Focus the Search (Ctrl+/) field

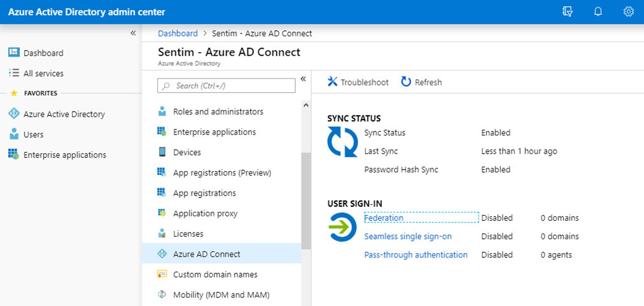click(x=226, y=86)
